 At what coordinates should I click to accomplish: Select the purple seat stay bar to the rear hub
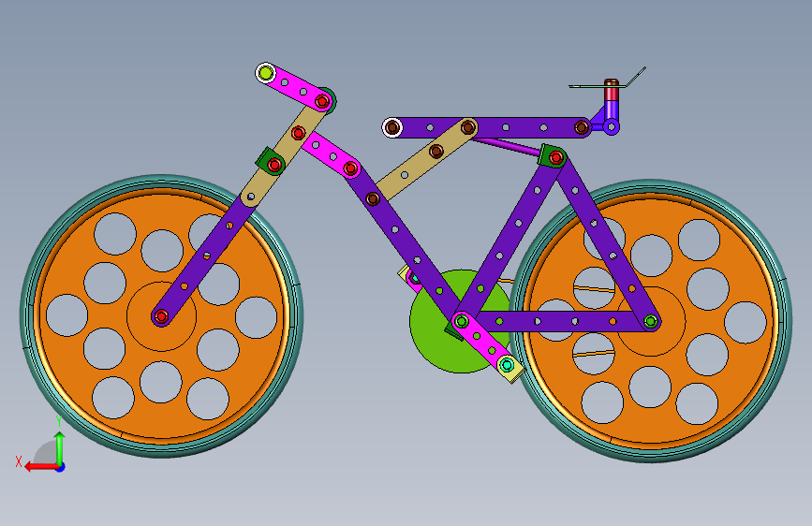click(603, 241)
